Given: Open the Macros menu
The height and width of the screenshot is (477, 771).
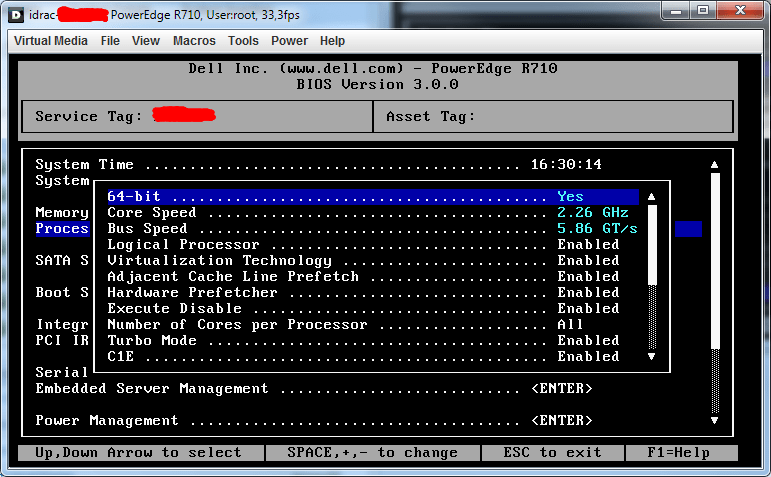Looking at the screenshot, I should coord(194,41).
